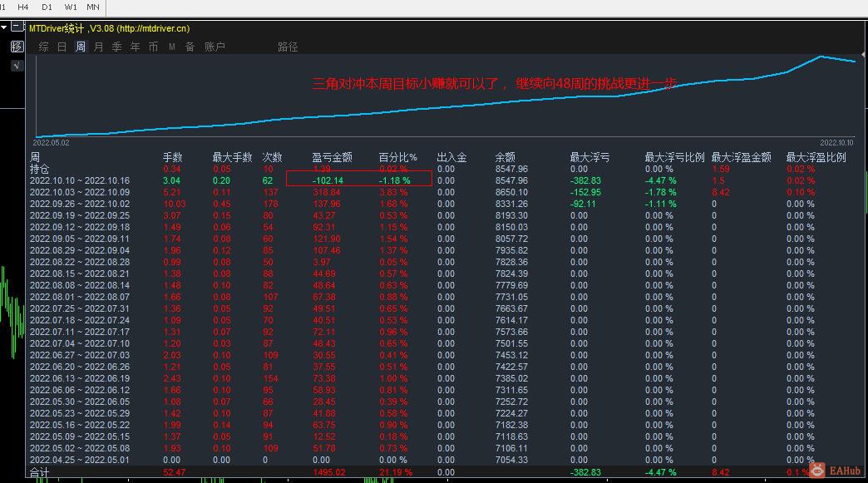This screenshot has height=483, width=868.
Task: Select the 2022.09.26 ~ 2022.10.02 week row
Action: [80, 204]
